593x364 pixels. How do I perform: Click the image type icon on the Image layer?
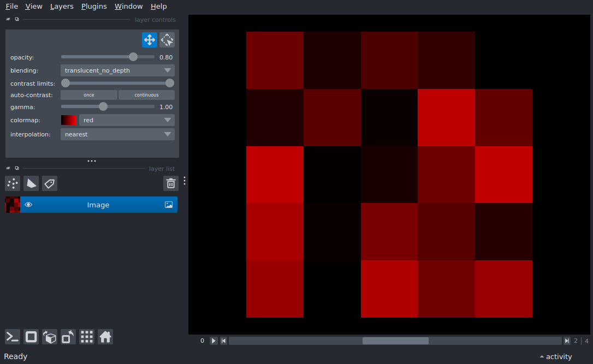click(169, 205)
